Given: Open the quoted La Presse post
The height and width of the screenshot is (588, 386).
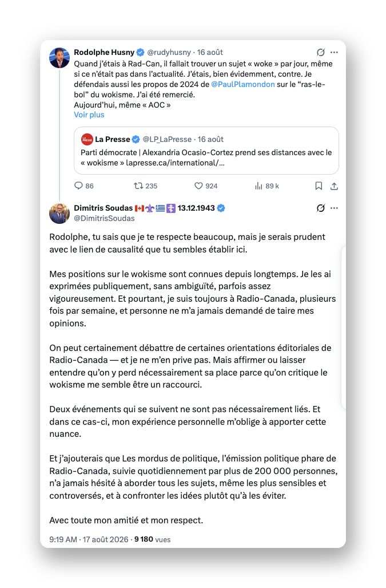Looking at the screenshot, I should point(206,151).
